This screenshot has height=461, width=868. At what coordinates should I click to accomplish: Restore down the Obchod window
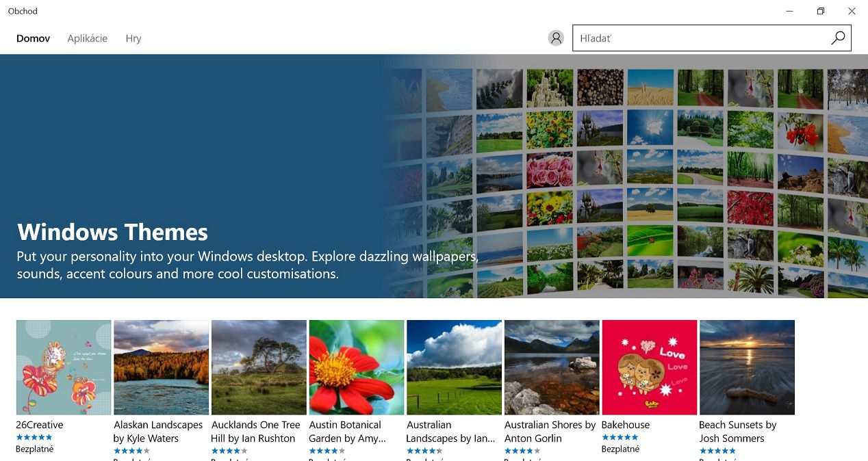pyautogui.click(x=821, y=11)
